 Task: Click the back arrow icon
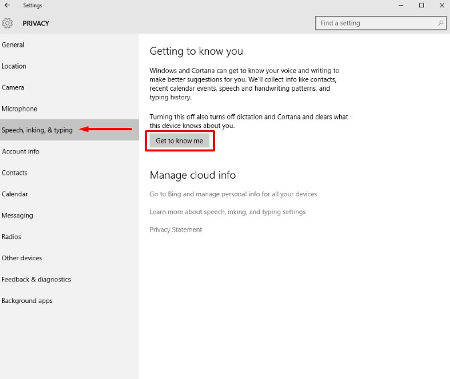7,5
